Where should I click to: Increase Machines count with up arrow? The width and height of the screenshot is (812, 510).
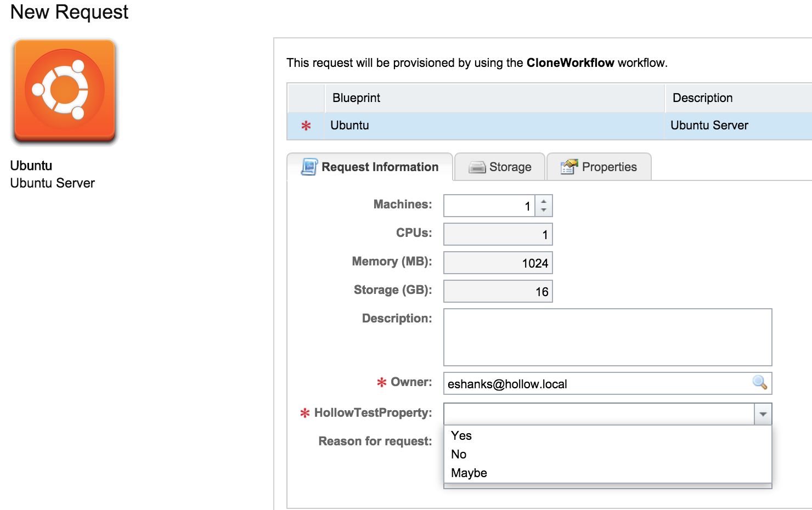click(x=544, y=201)
